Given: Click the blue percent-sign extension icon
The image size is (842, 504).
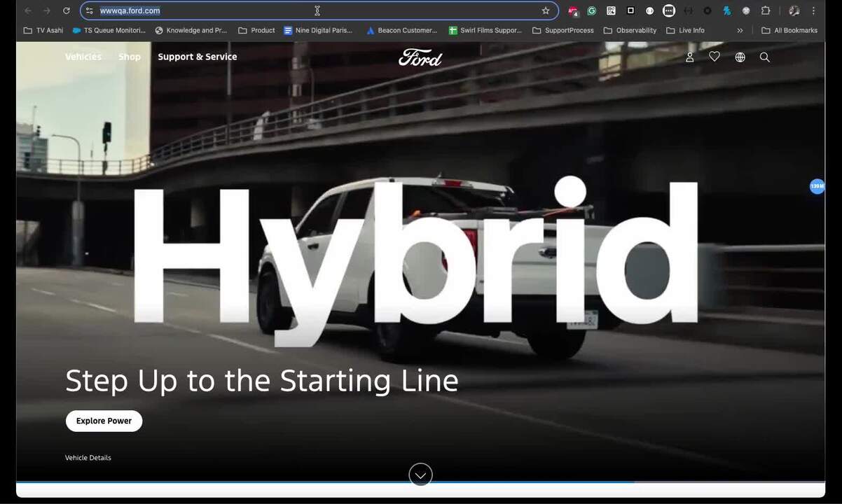Looking at the screenshot, I should click(726, 10).
